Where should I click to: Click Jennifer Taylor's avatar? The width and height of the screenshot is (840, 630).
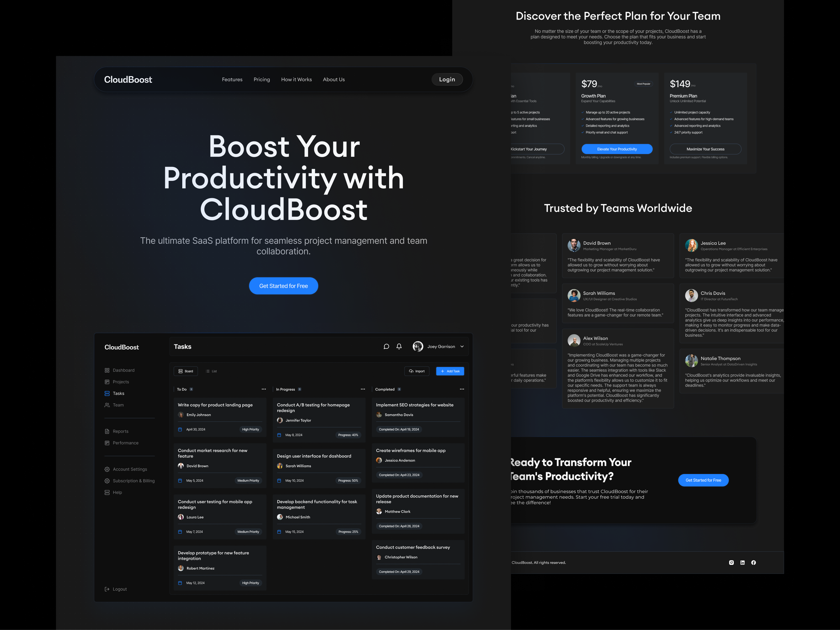(x=280, y=420)
